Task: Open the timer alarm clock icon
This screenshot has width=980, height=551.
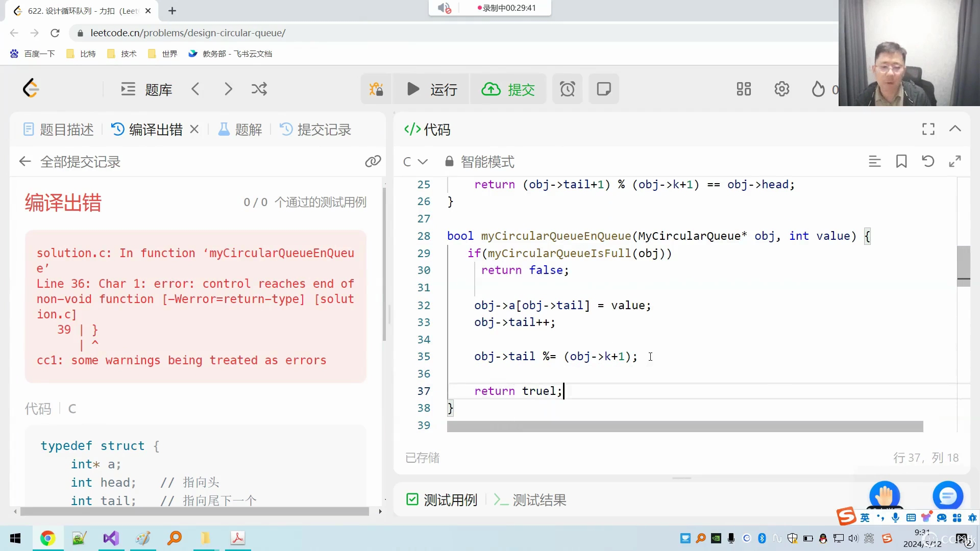Action: coord(567,89)
